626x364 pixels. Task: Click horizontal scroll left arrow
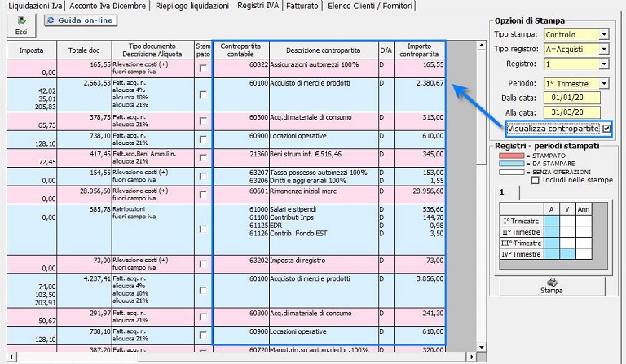tap(11, 357)
